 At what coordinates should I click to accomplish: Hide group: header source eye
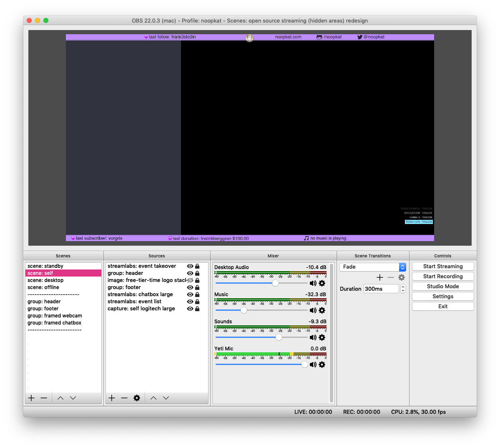(x=190, y=273)
